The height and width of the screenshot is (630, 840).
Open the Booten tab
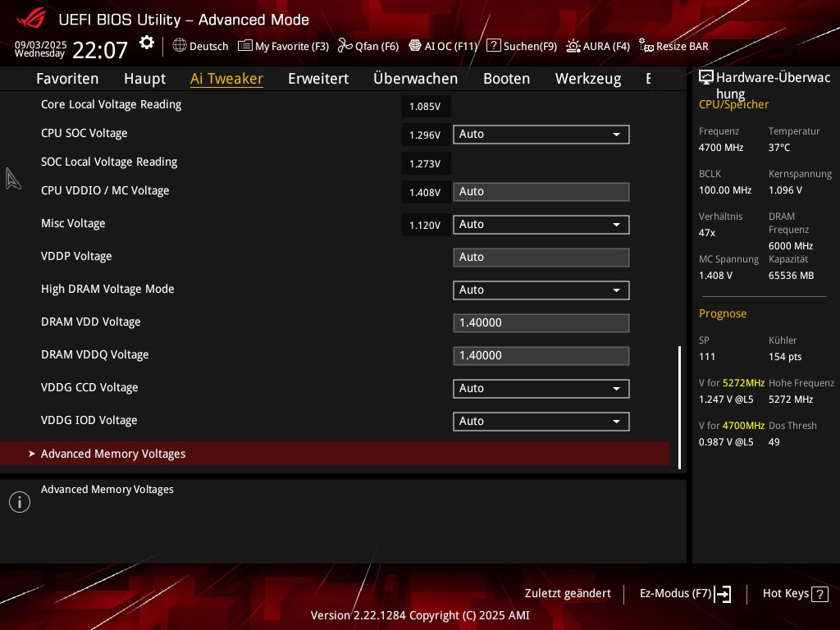pos(507,79)
